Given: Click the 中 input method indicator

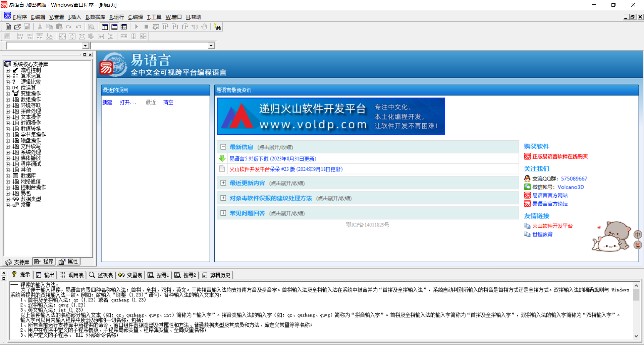Looking at the screenshot, I should click(638, 234).
